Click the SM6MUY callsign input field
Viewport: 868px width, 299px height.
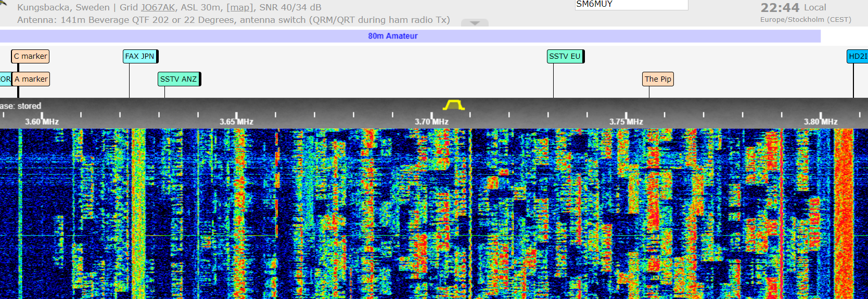click(x=631, y=5)
